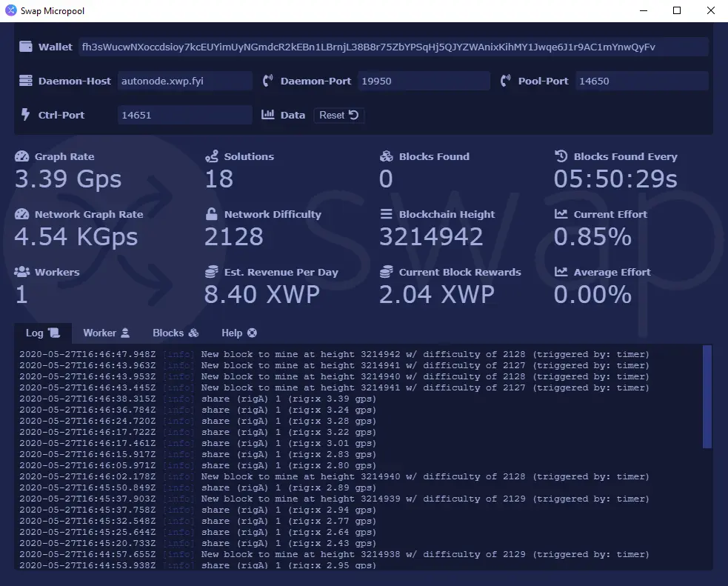
Task: Click the lightning bolt icon by Ctrl-Port
Action: tap(25, 115)
